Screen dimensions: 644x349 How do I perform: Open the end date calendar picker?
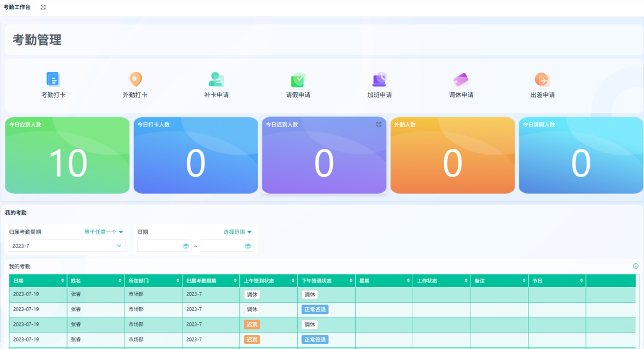click(x=248, y=246)
